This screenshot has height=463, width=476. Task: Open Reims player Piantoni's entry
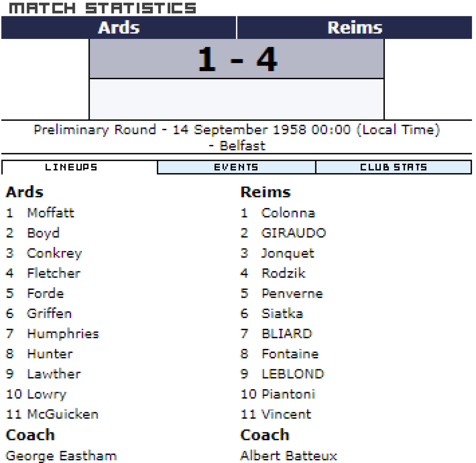[x=288, y=394]
